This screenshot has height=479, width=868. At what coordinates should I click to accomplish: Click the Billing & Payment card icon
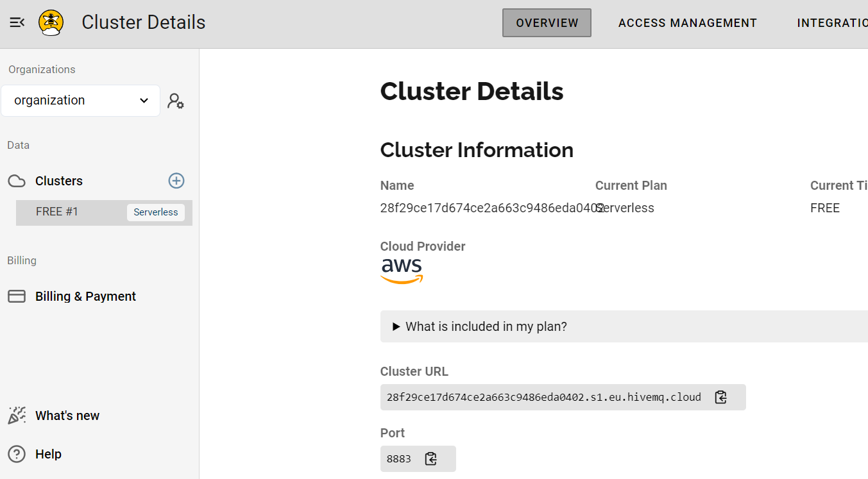click(17, 296)
